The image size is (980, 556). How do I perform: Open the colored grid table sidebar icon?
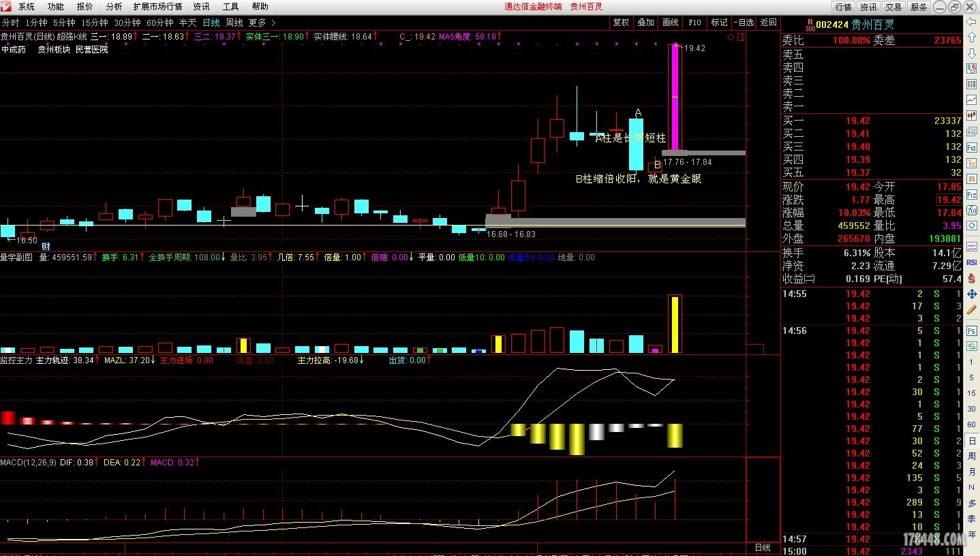[x=971, y=83]
